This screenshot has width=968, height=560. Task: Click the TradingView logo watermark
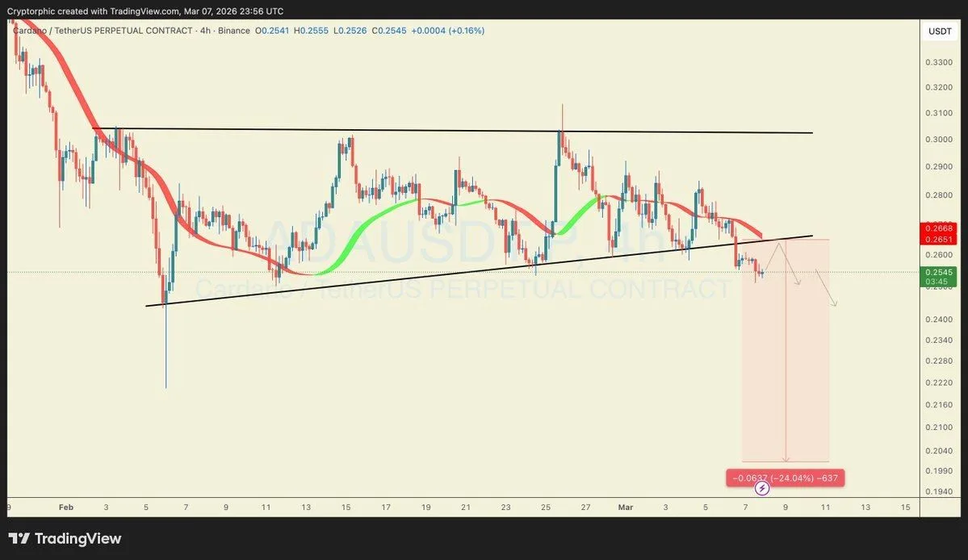pyautogui.click(x=64, y=537)
